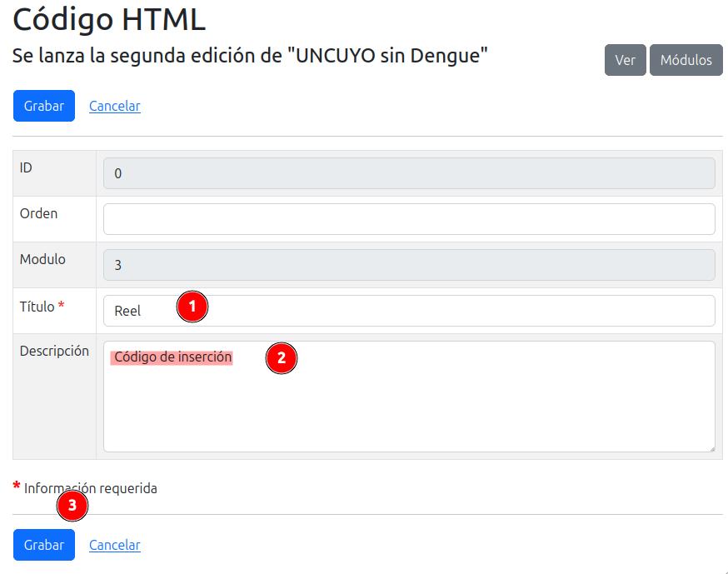Screen dimensions: 728x574
Task: Click the red circle marker numbered 2
Action: point(281,358)
